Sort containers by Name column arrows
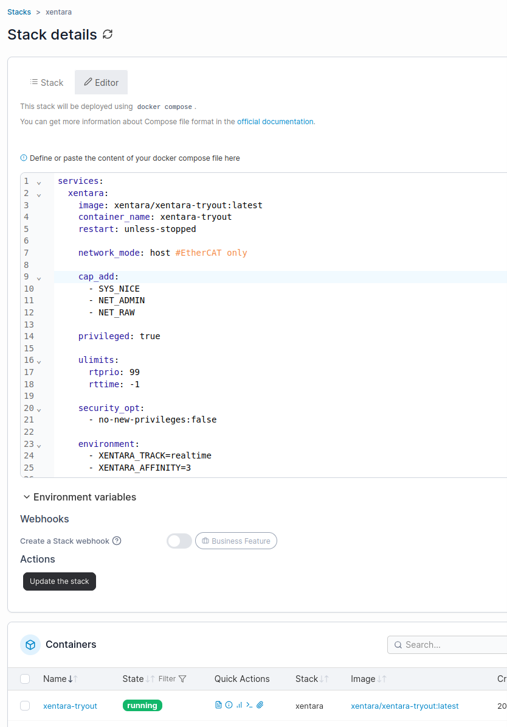This screenshot has width=507, height=727. pyautogui.click(x=73, y=679)
